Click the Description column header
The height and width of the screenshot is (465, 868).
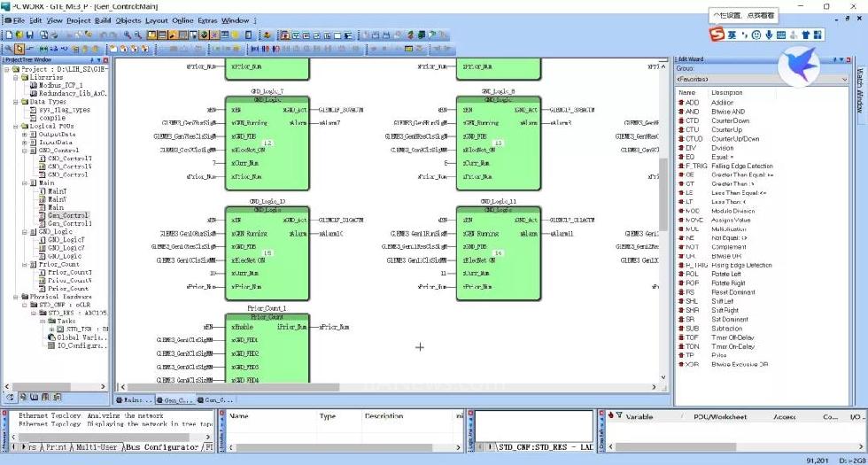384,416
